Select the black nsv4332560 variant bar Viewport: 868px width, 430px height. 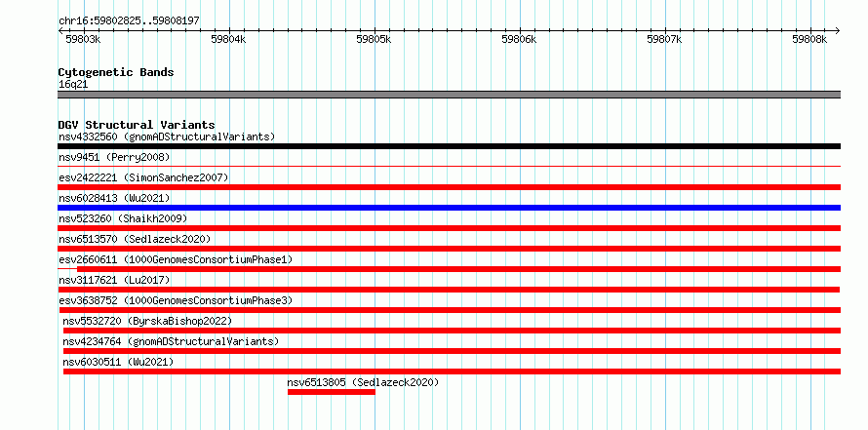point(449,146)
